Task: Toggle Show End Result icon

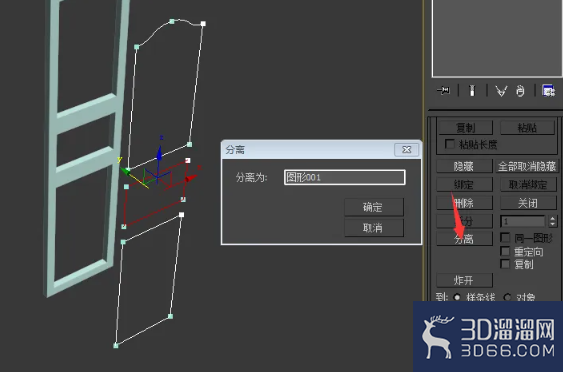Action: tap(472, 90)
